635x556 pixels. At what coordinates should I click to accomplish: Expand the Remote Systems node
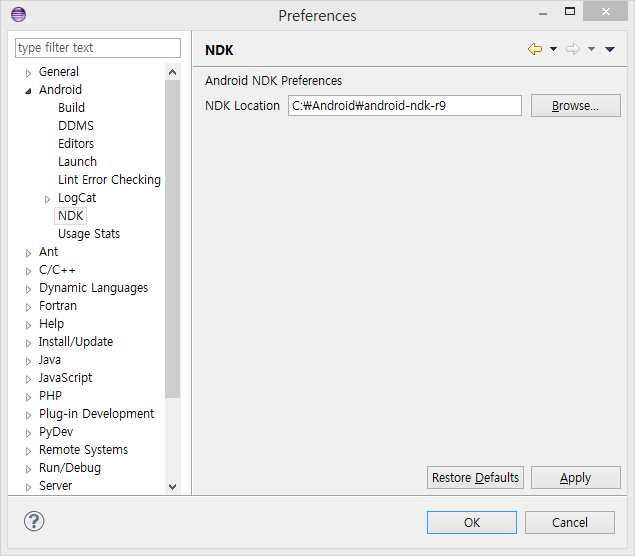28,451
